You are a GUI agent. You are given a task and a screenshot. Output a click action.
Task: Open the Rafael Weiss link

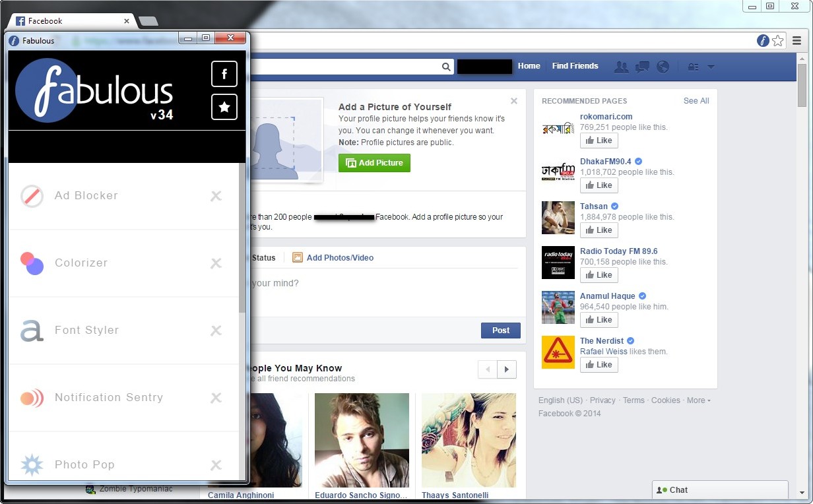click(604, 352)
